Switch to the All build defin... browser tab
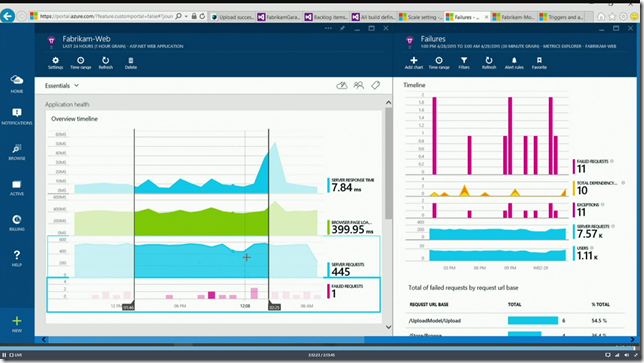 pyautogui.click(x=373, y=17)
